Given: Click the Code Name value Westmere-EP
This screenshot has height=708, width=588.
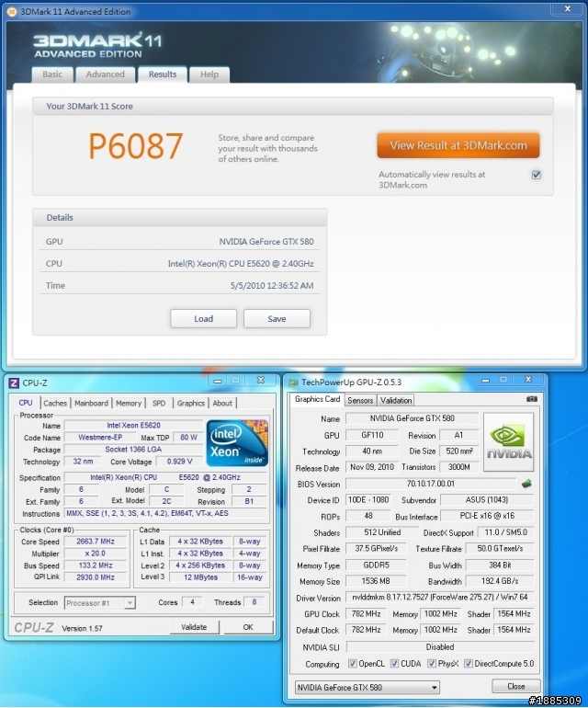Looking at the screenshot, I should point(100,438).
